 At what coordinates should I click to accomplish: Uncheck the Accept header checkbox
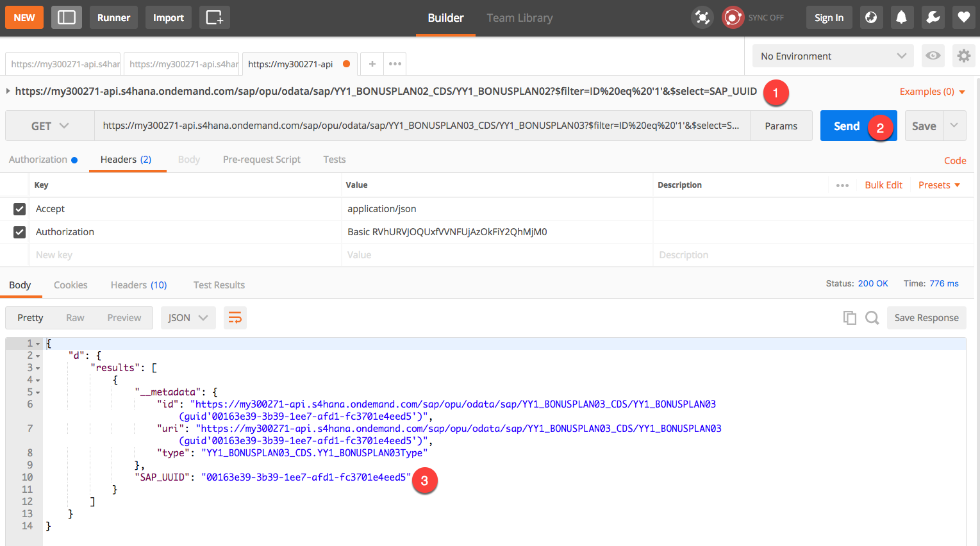tap(19, 209)
